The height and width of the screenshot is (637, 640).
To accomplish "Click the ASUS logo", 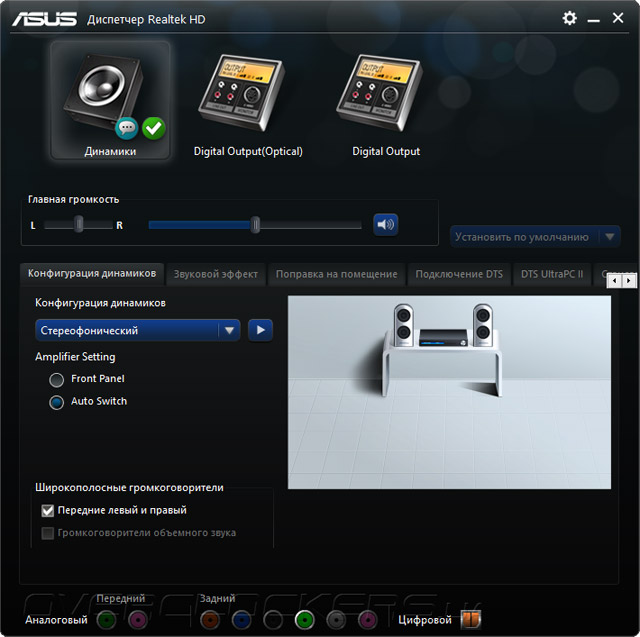I will 44,19.
